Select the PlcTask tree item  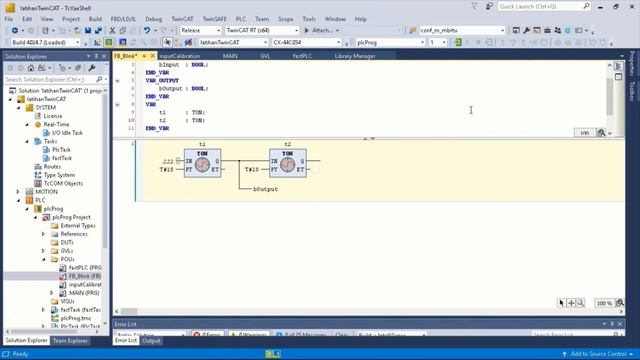(x=61, y=150)
